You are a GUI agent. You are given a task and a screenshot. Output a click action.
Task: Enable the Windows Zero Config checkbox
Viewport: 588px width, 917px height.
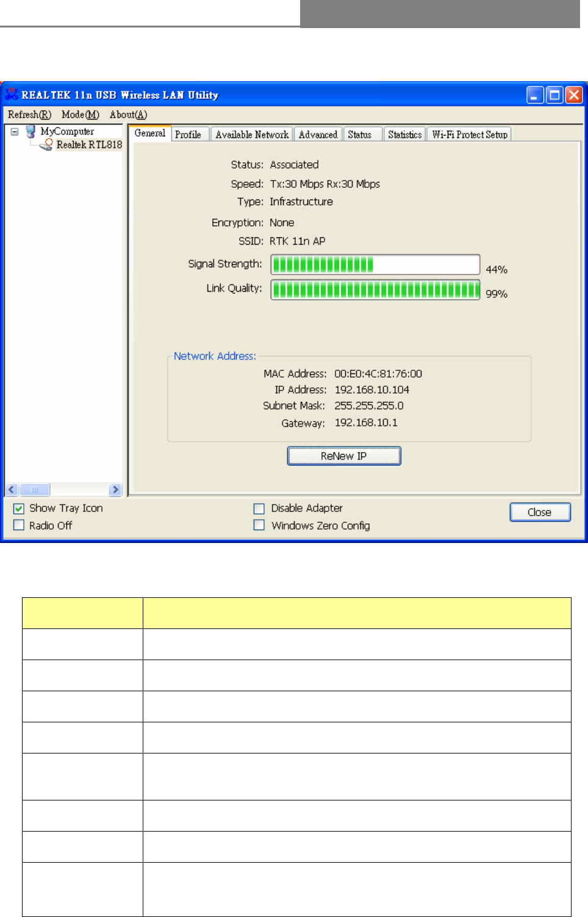coord(259,525)
